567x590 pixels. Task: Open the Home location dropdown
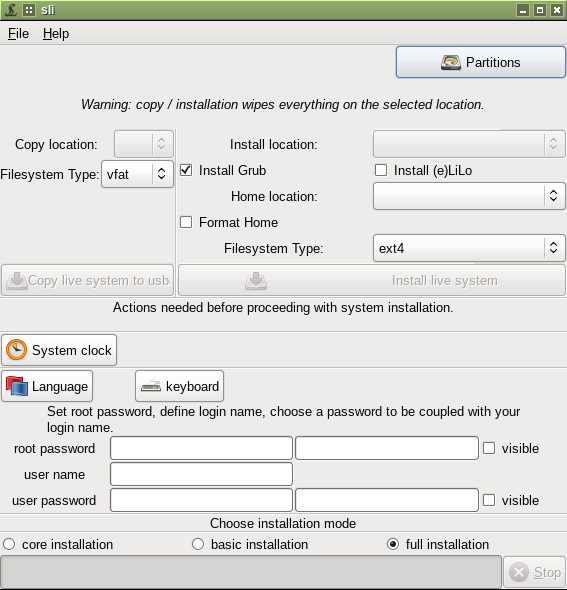[x=469, y=196]
